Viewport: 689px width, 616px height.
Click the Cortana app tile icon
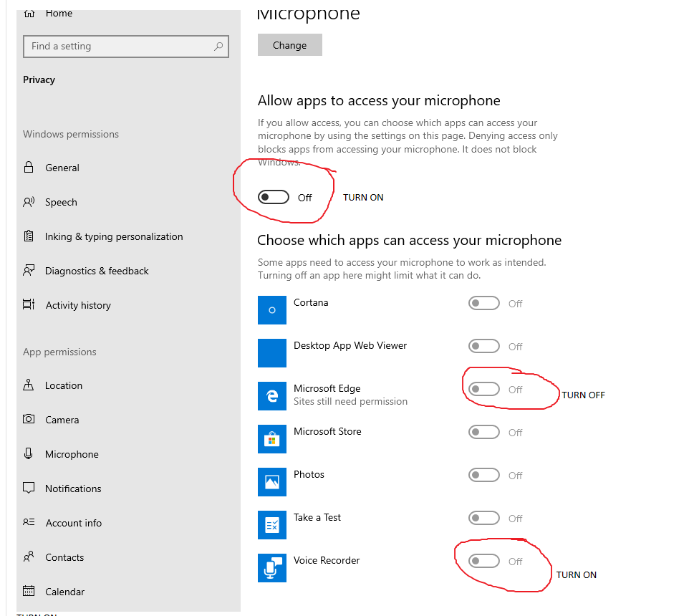pos(272,310)
